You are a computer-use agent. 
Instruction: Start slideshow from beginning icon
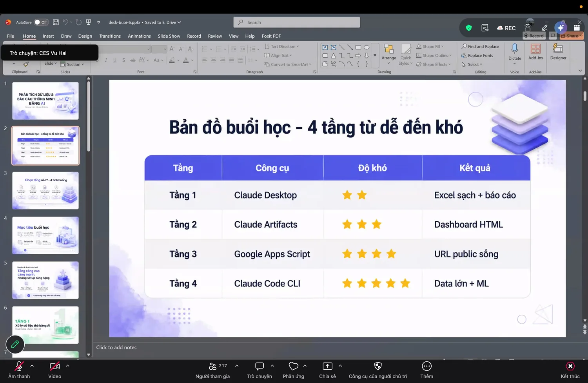89,22
